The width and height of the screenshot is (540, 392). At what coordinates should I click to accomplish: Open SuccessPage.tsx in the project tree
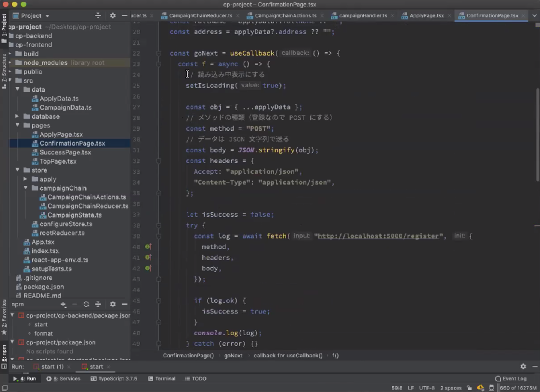(65, 152)
